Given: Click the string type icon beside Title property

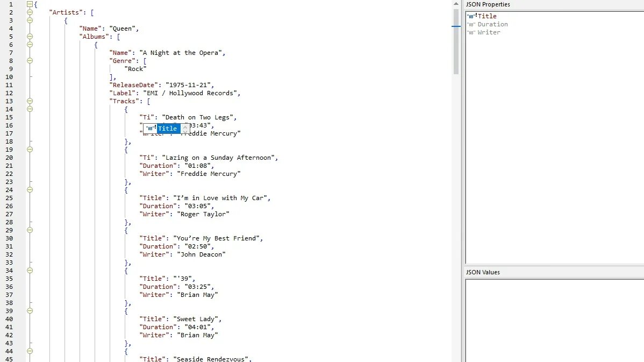Looking at the screenshot, I should (471, 17).
